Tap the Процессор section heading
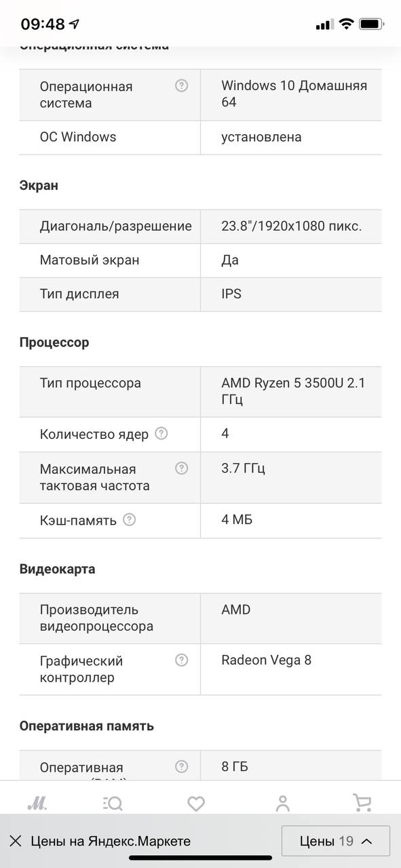 point(54,342)
